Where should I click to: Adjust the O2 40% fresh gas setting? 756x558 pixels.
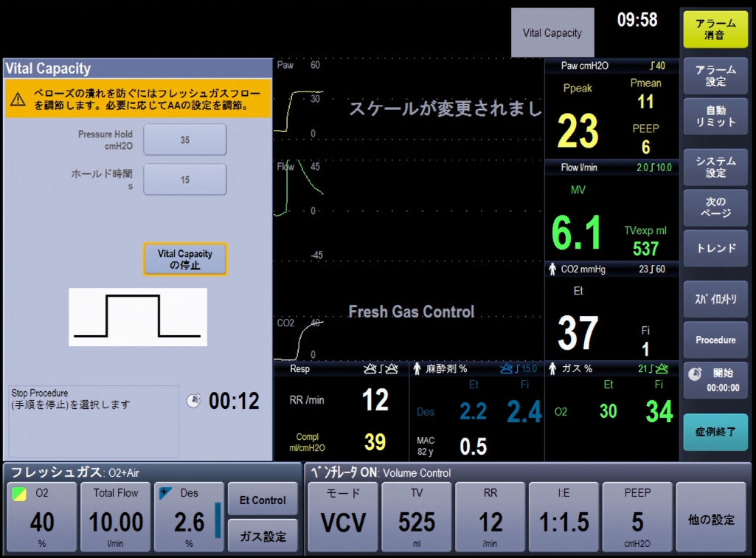click(x=42, y=517)
